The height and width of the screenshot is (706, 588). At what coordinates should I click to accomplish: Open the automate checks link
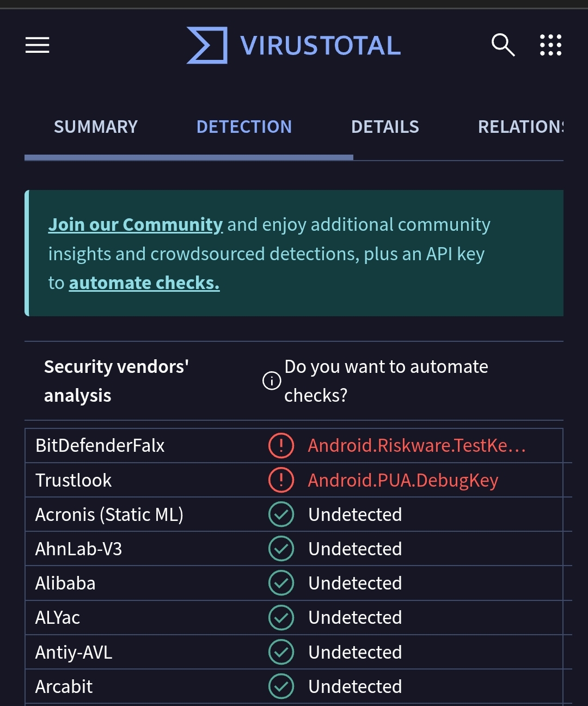[144, 283]
